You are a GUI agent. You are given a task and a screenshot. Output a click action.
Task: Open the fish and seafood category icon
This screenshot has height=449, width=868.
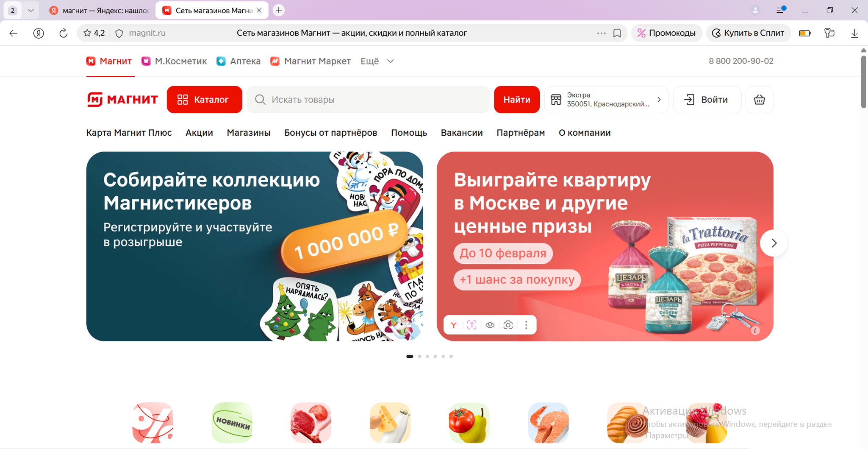[548, 423]
